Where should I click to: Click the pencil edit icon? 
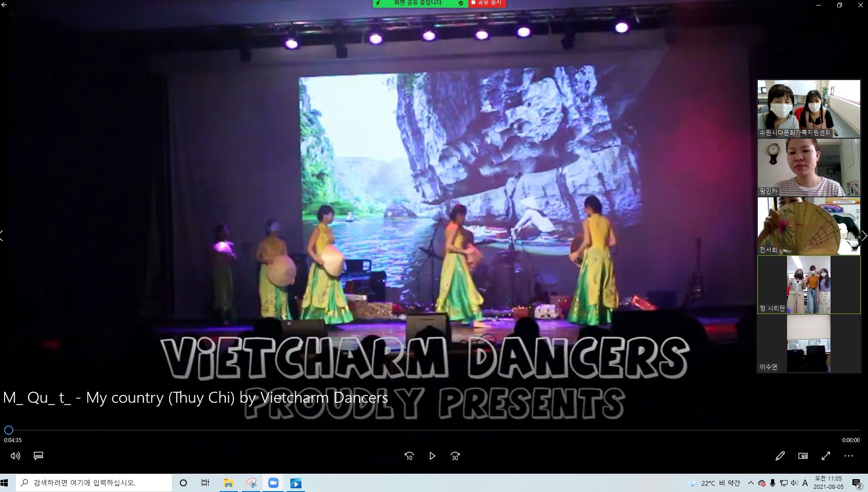pyautogui.click(x=780, y=456)
